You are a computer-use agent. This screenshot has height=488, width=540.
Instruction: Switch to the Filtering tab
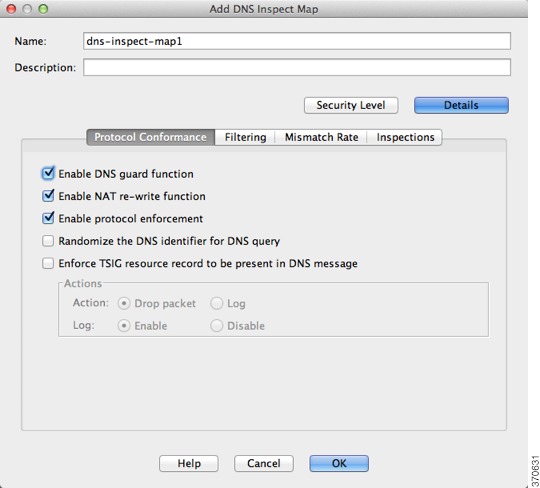245,137
